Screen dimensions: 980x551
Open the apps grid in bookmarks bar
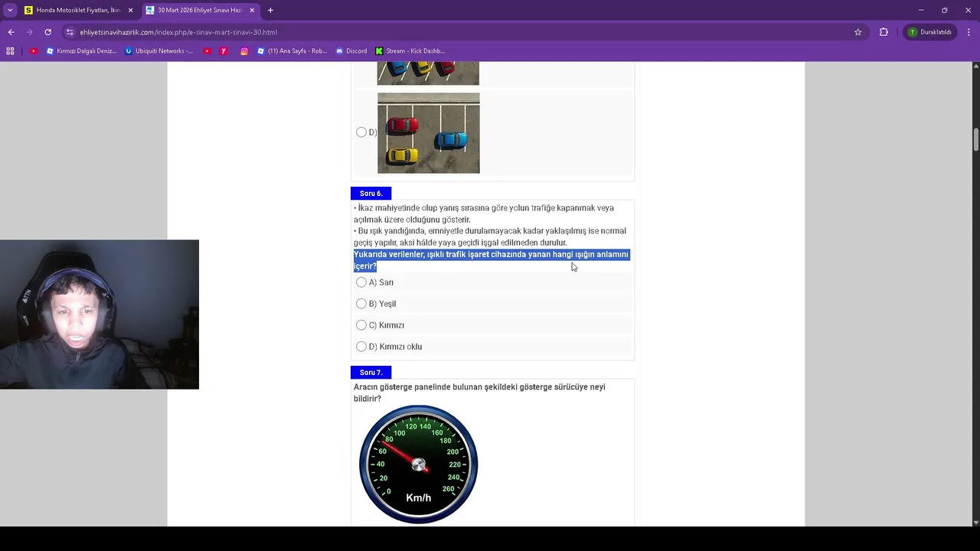10,51
